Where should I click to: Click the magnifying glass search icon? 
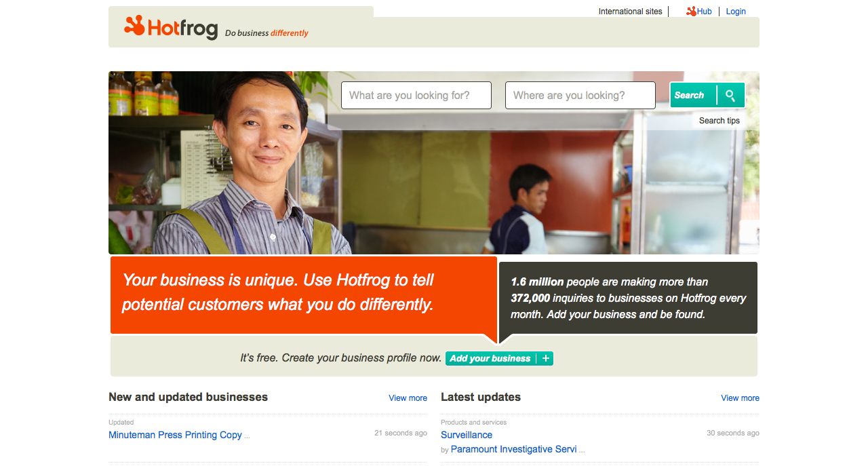(730, 95)
